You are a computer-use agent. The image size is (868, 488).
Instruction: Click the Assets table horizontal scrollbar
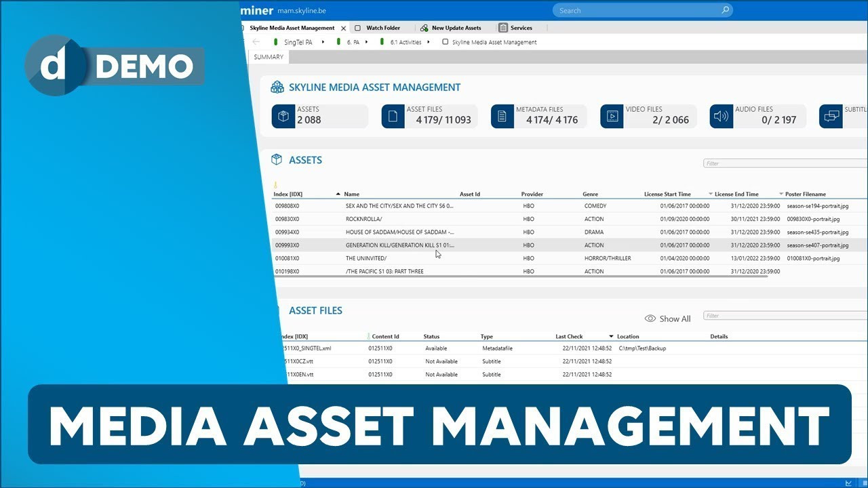(x=521, y=276)
